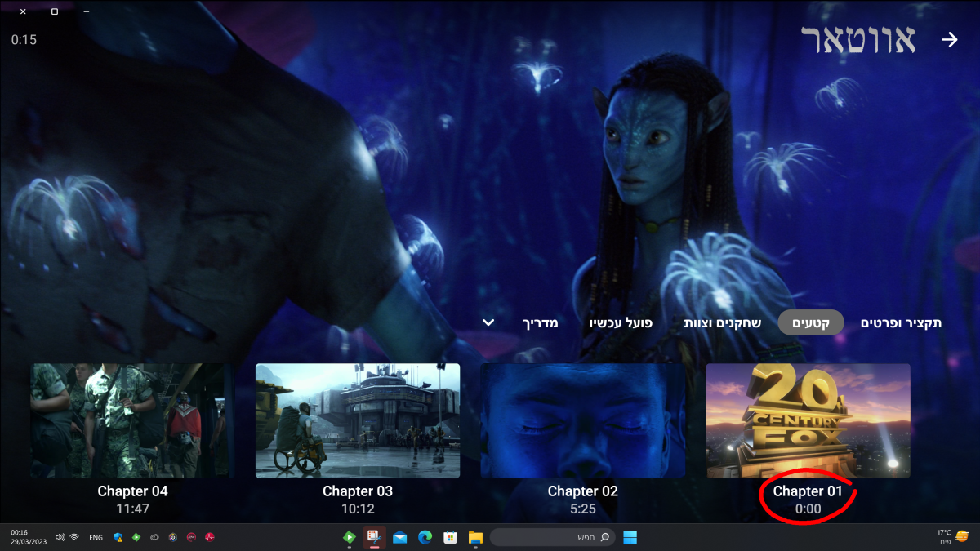The image size is (980, 551).
Task: Click the Wi-Fi network tray icon
Action: (x=74, y=537)
